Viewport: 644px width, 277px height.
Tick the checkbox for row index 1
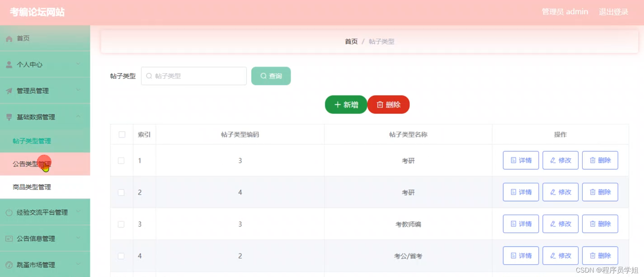[x=121, y=161]
